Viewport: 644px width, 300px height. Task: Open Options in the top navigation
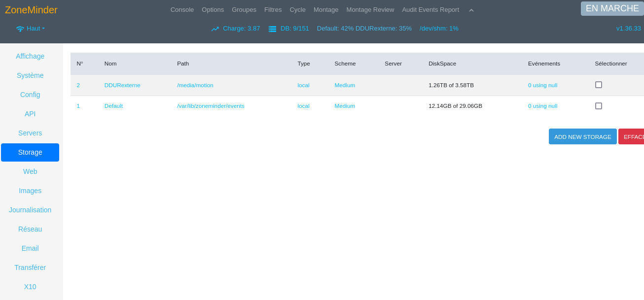click(213, 10)
